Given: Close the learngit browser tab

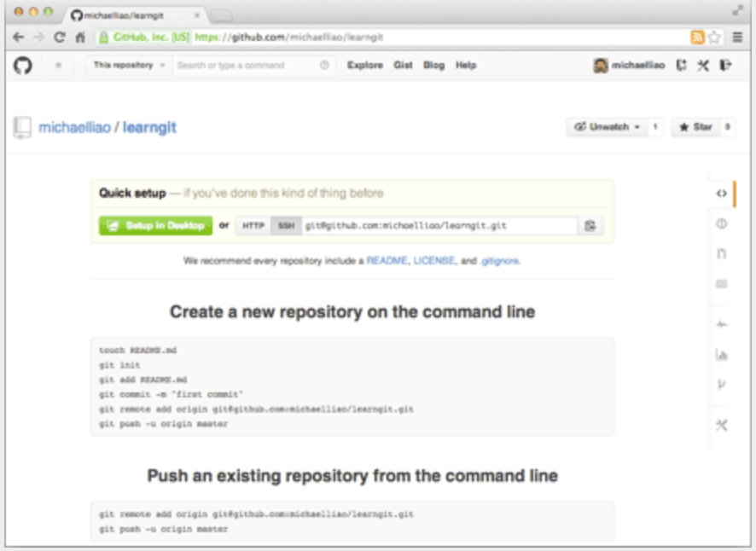Looking at the screenshot, I should 197,15.
